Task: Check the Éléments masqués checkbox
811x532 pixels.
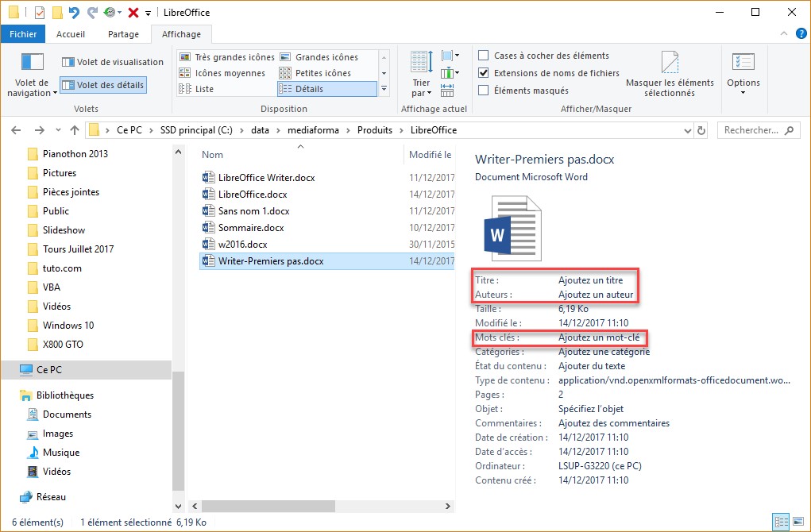Action: point(484,91)
